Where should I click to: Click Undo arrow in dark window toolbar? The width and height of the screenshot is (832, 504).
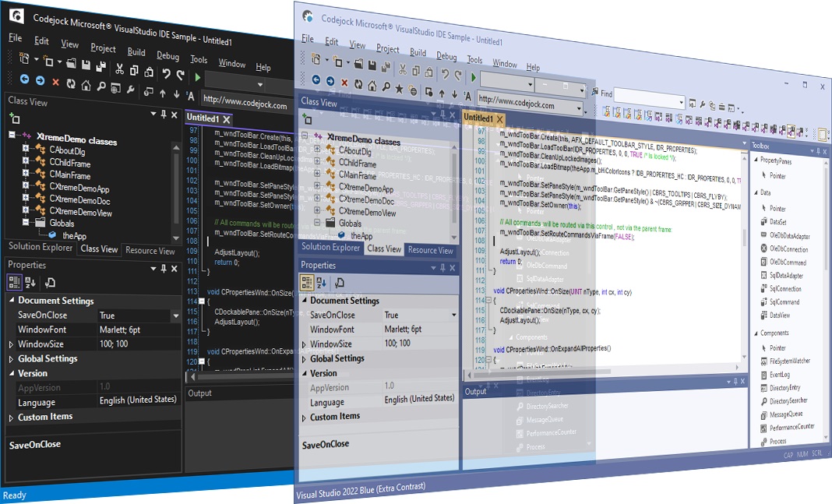tap(167, 74)
